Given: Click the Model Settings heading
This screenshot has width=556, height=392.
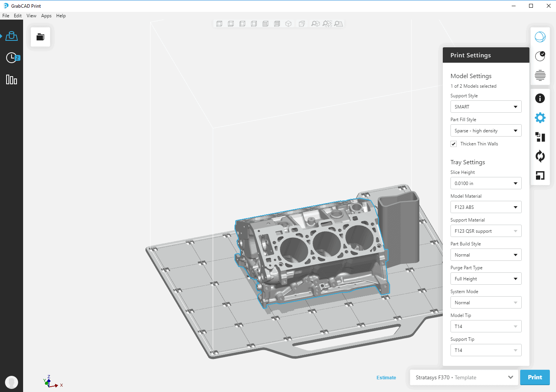Looking at the screenshot, I should click(471, 76).
